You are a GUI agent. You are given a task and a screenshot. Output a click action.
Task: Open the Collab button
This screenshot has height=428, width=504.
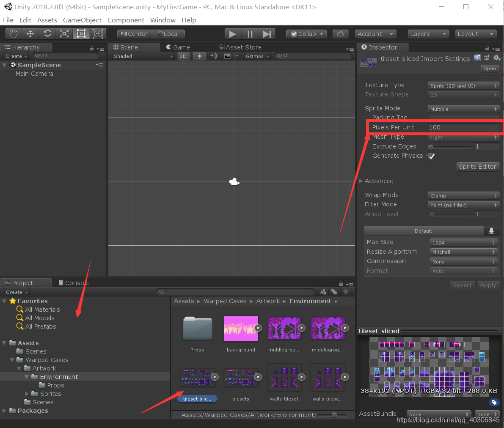[x=307, y=34]
